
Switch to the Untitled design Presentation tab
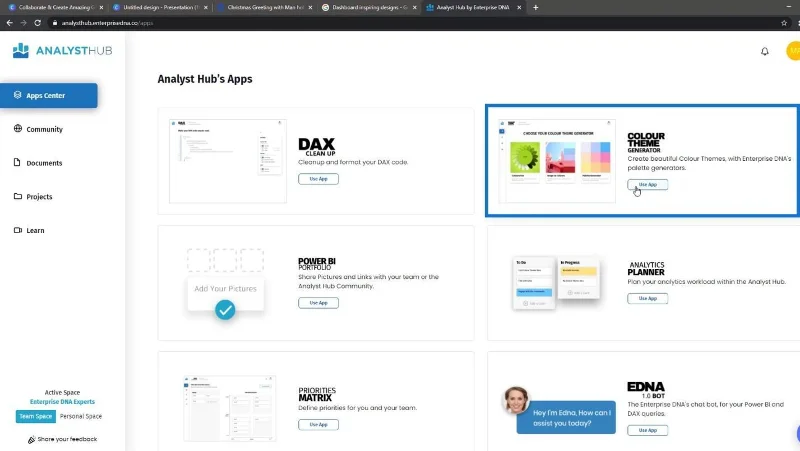tap(160, 7)
